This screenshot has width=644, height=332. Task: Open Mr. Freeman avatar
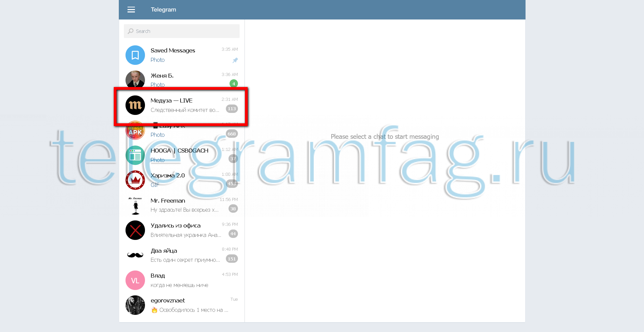135,205
